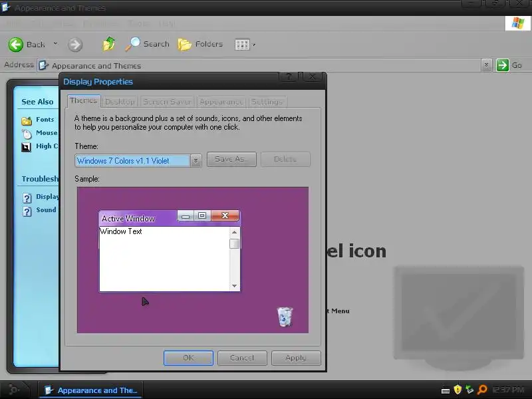The width and height of the screenshot is (532, 399).
Task: Click the Display Properties help question-mark button
Action: (x=289, y=76)
